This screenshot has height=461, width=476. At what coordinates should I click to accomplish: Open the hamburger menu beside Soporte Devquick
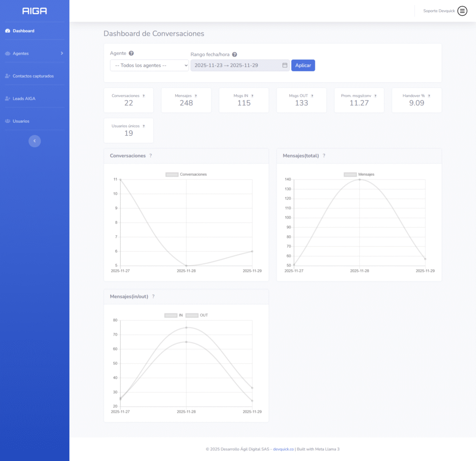(x=462, y=11)
